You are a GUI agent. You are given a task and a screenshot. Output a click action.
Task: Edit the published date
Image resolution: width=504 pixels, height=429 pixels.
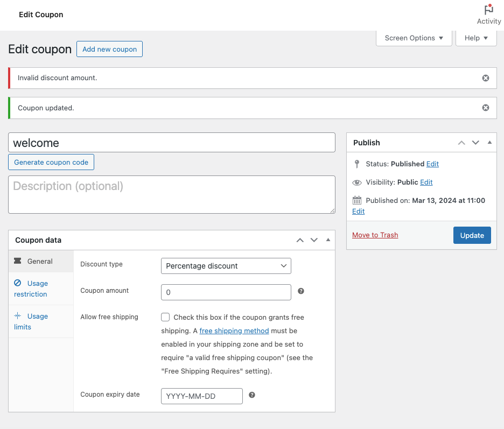359,211
